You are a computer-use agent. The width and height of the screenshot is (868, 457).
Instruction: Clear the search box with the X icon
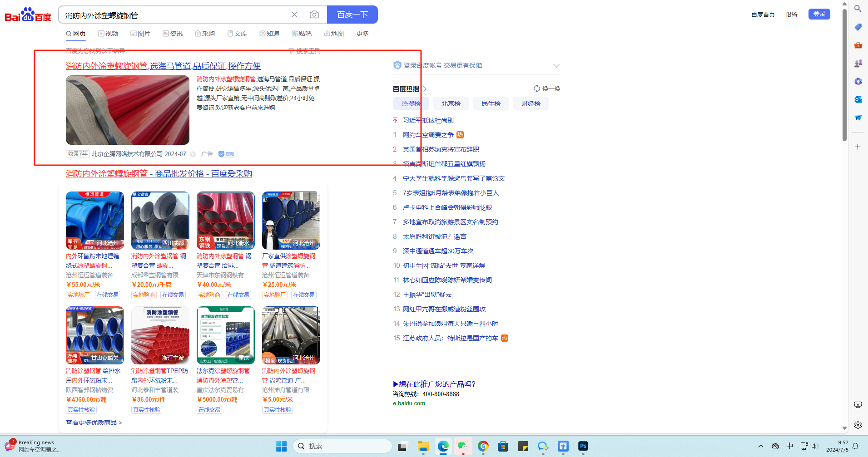(294, 15)
